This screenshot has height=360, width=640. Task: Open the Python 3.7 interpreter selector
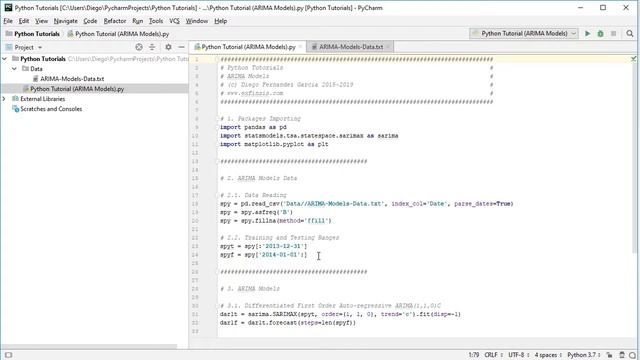584,355
